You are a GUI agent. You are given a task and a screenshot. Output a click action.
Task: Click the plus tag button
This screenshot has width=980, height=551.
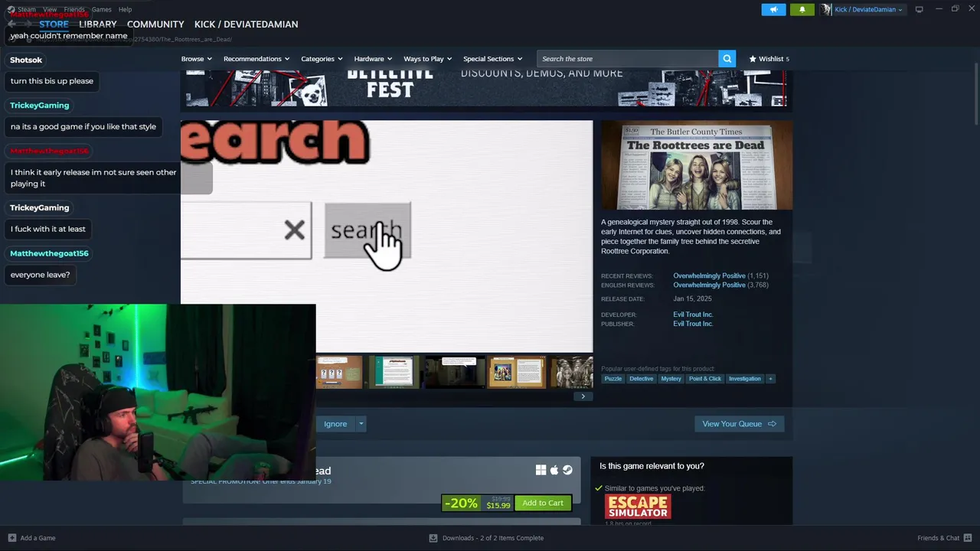click(x=770, y=379)
